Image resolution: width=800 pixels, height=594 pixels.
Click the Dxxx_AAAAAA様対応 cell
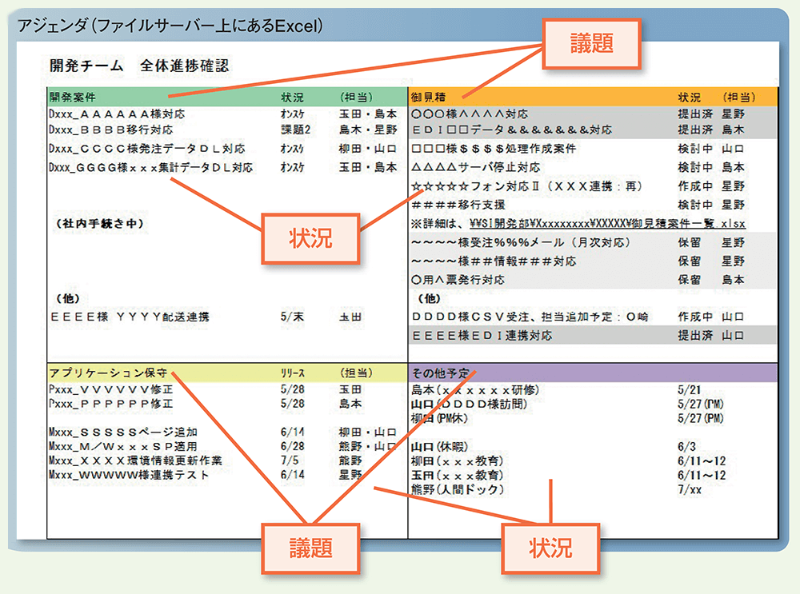(x=120, y=114)
